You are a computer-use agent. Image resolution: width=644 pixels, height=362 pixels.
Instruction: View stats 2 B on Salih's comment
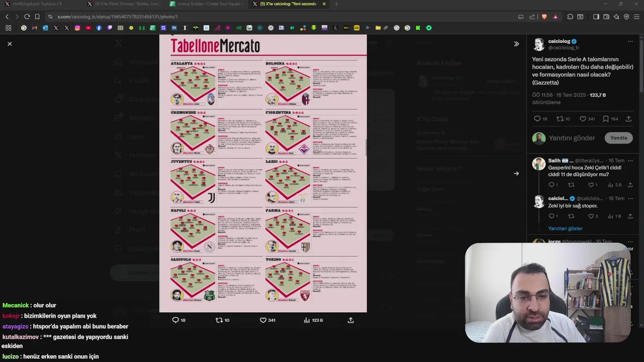point(615,185)
